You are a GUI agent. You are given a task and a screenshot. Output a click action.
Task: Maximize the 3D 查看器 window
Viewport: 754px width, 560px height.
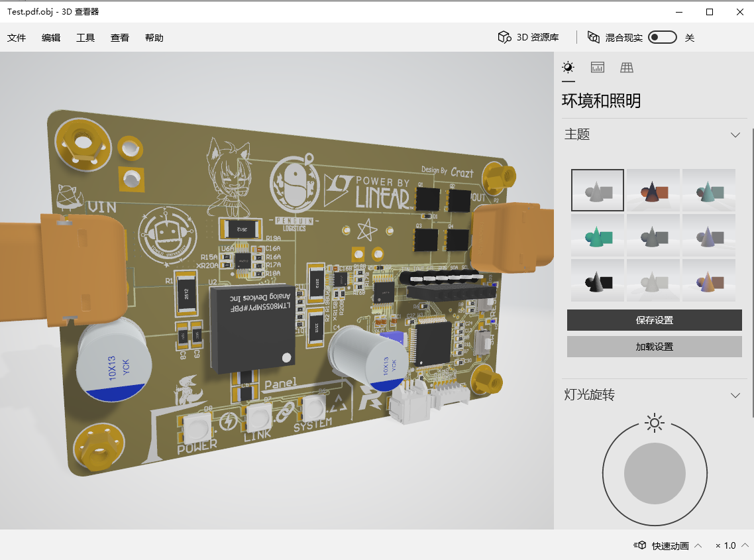[x=710, y=12]
